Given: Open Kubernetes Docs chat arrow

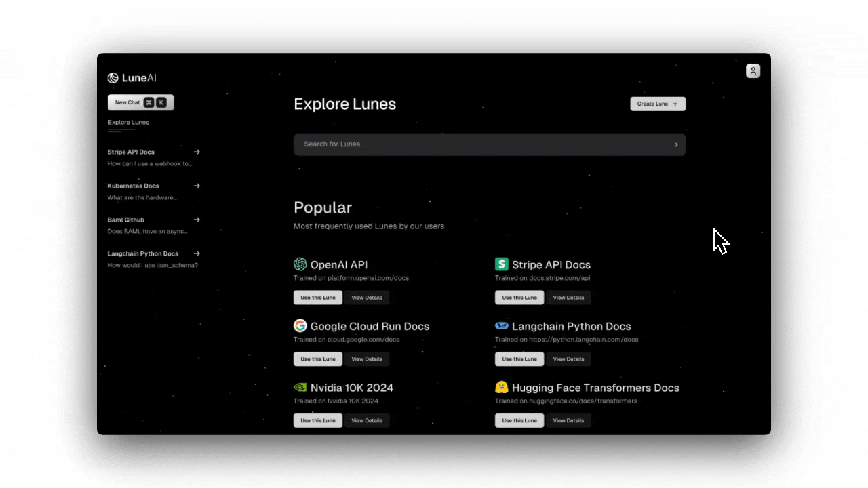Looking at the screenshot, I should tap(197, 186).
